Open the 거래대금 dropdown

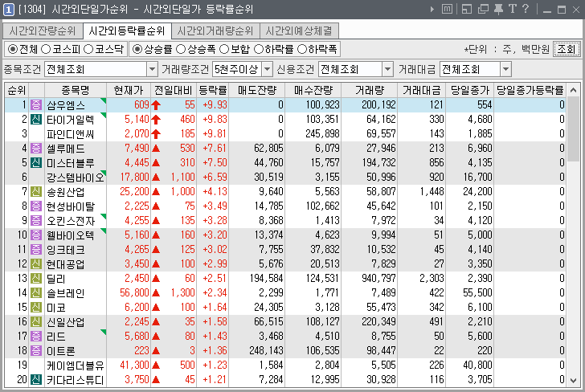click(505, 69)
